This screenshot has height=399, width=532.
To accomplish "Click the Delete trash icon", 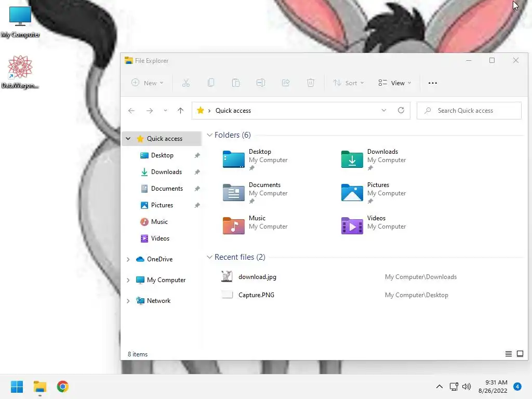I will pos(311,83).
